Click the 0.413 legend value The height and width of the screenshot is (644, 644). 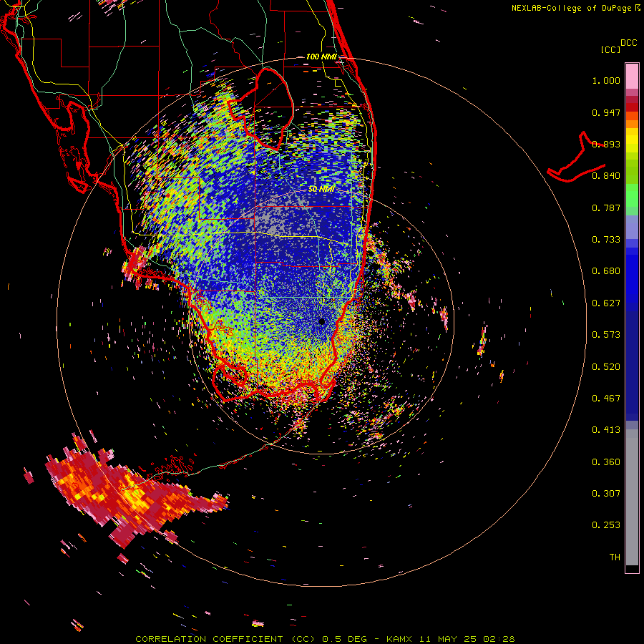tap(606, 430)
